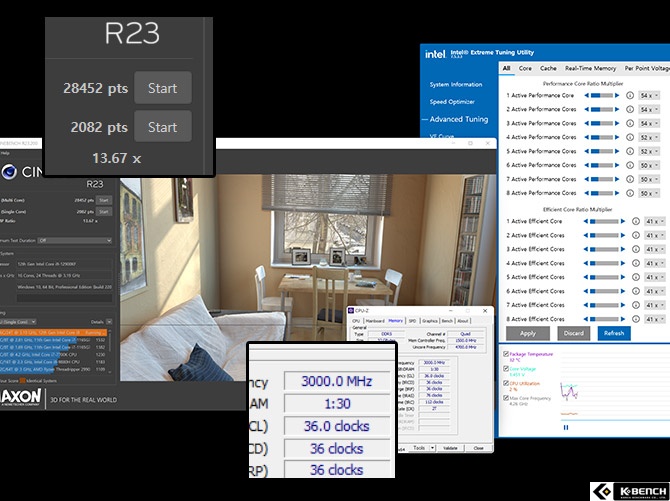Viewport: 670px width, 501px height.
Task: Increase 3 Active Performance Cores ratio arrow
Action: click(x=617, y=123)
